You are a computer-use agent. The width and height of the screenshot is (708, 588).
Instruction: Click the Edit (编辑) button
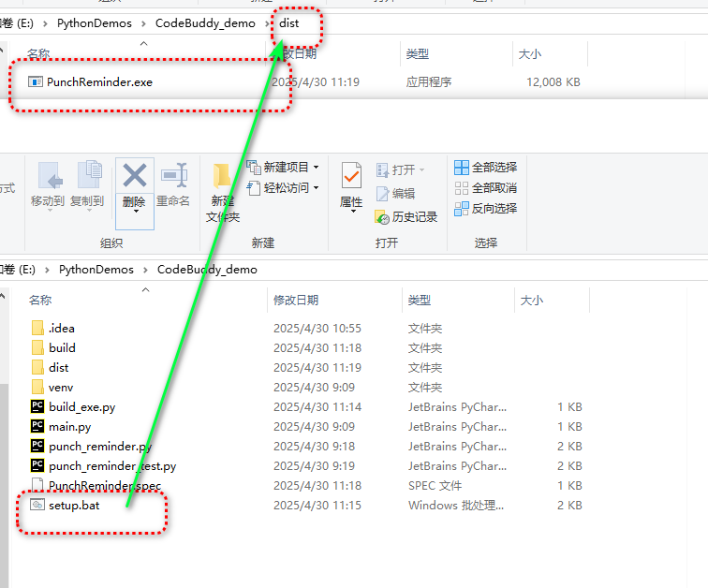[395, 194]
